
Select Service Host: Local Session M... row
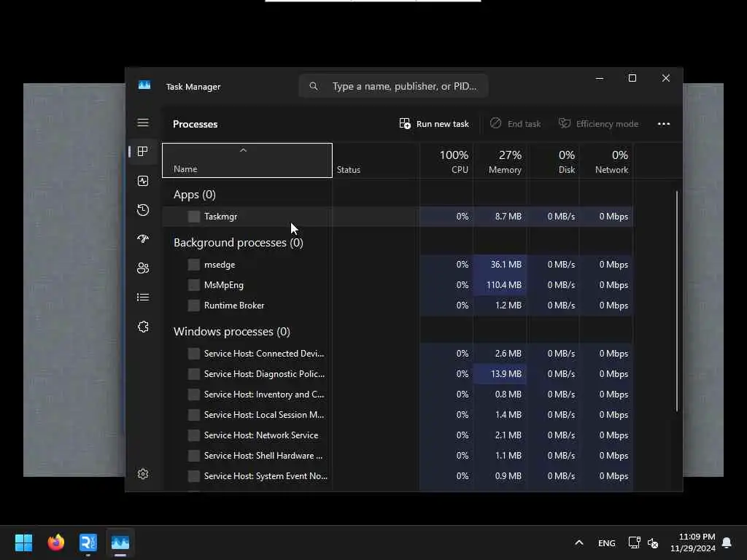pos(398,415)
